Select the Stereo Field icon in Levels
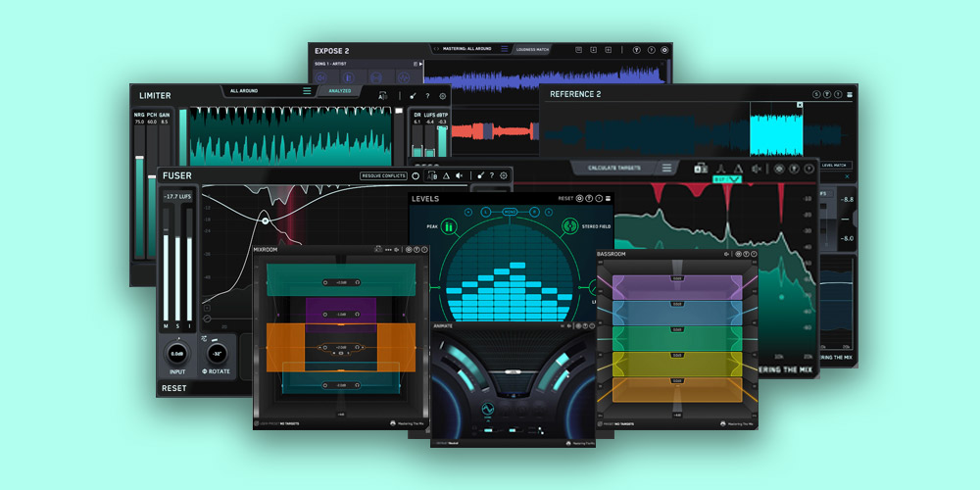Screen dimensions: 980x490 [568, 227]
